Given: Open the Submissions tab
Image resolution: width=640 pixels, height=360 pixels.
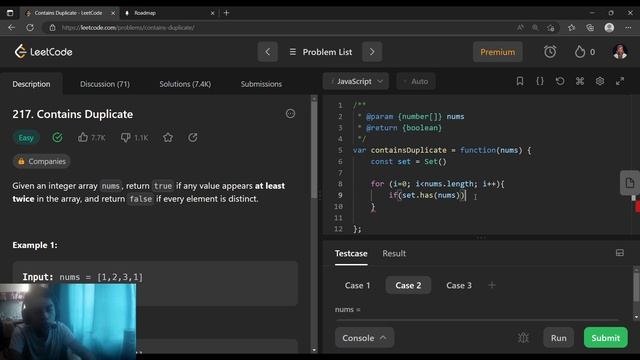Looking at the screenshot, I should click(261, 84).
